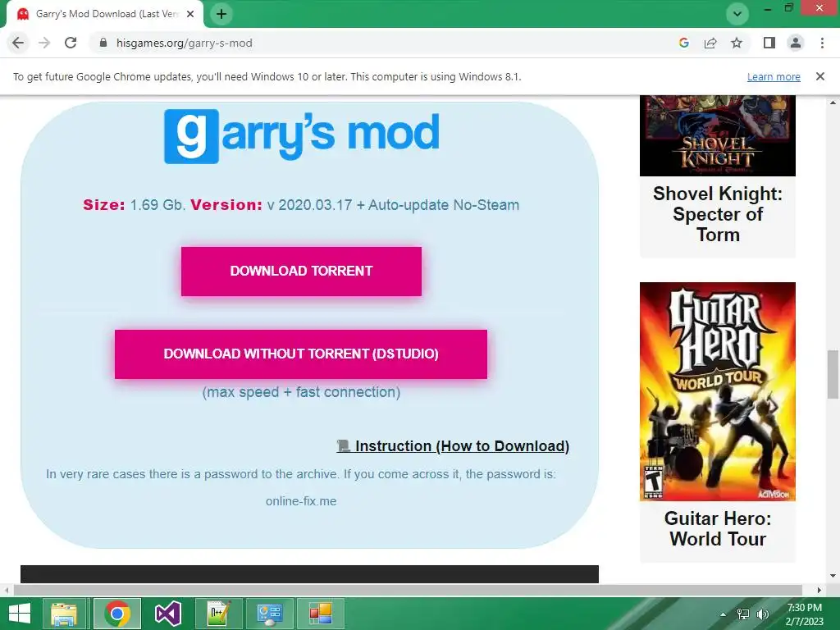Image resolution: width=840 pixels, height=630 pixels.
Task: Bookmark this page with the star
Action: tap(737, 43)
